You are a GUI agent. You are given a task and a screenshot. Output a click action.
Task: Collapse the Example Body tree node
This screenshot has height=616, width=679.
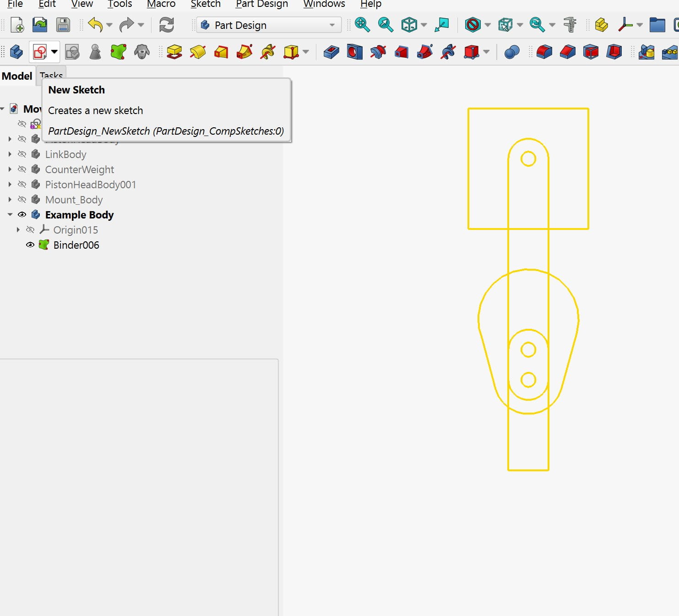pos(10,215)
